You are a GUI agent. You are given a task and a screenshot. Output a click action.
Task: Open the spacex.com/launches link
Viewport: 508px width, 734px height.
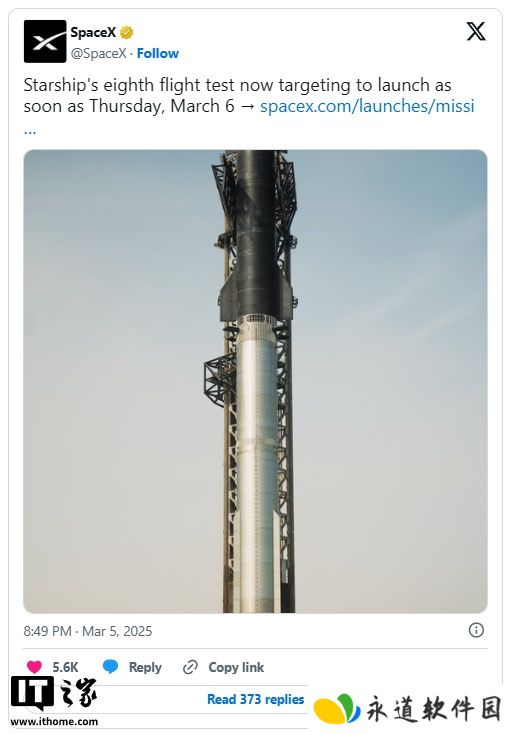click(367, 106)
